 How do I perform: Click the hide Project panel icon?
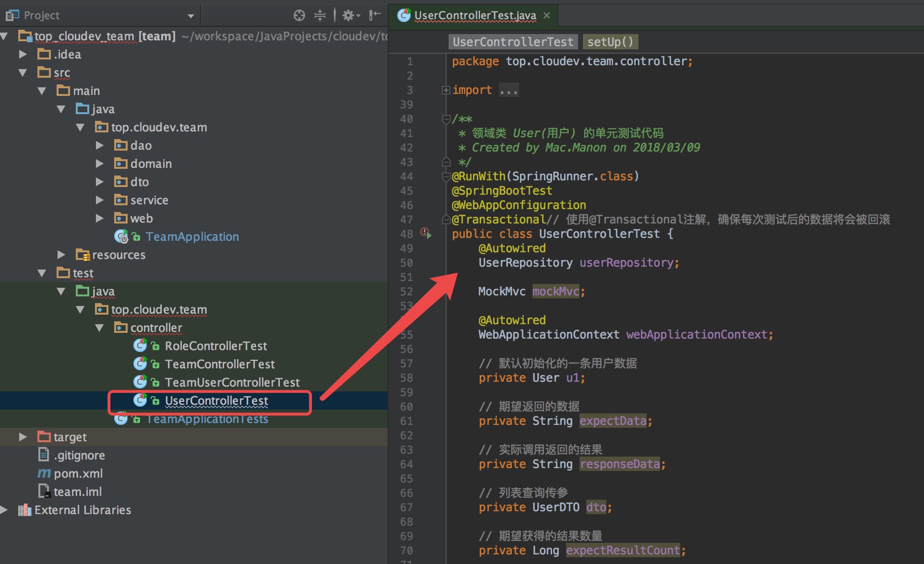pyautogui.click(x=375, y=15)
